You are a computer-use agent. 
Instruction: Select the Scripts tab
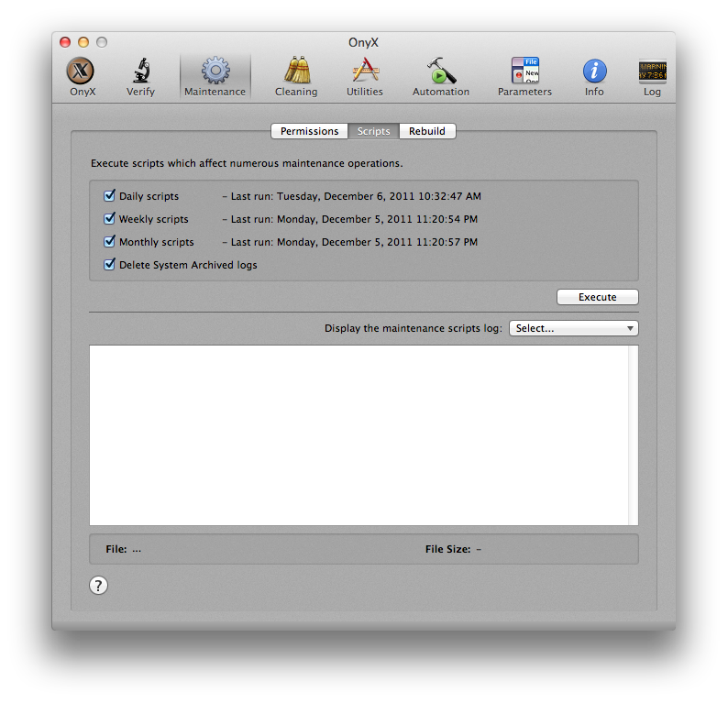pyautogui.click(x=374, y=131)
